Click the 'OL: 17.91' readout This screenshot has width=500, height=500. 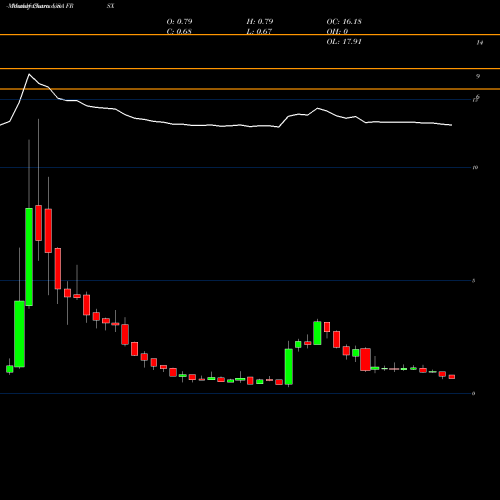pos(344,42)
